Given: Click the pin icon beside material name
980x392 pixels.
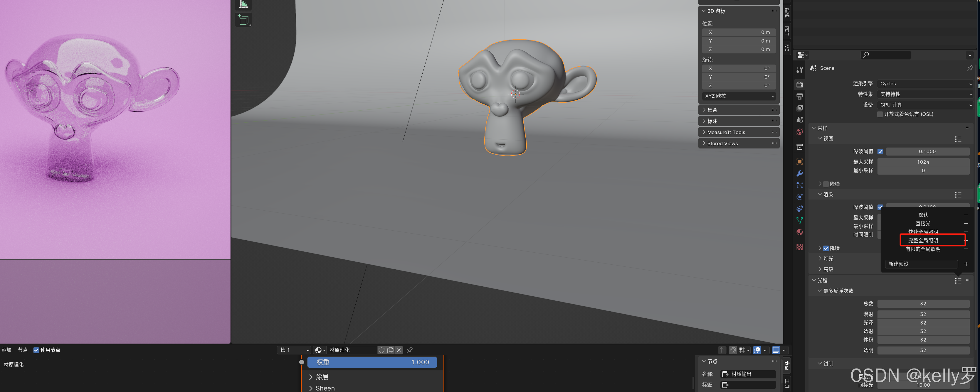Looking at the screenshot, I should [410, 350].
